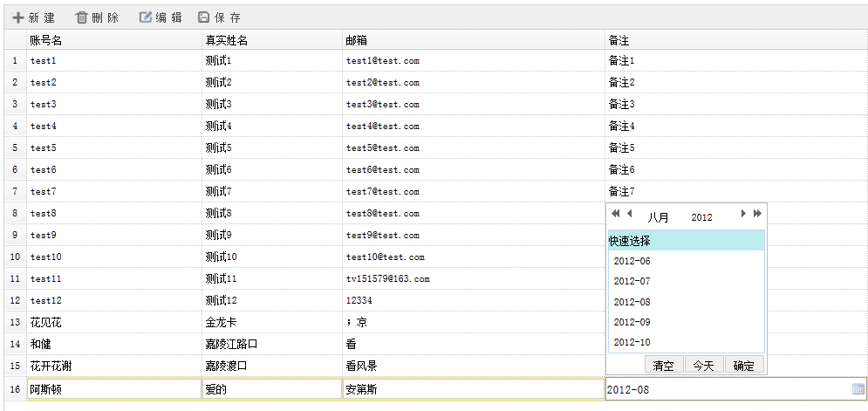
Task: Focus the 阿斯顿 account name input
Action: coord(114,390)
